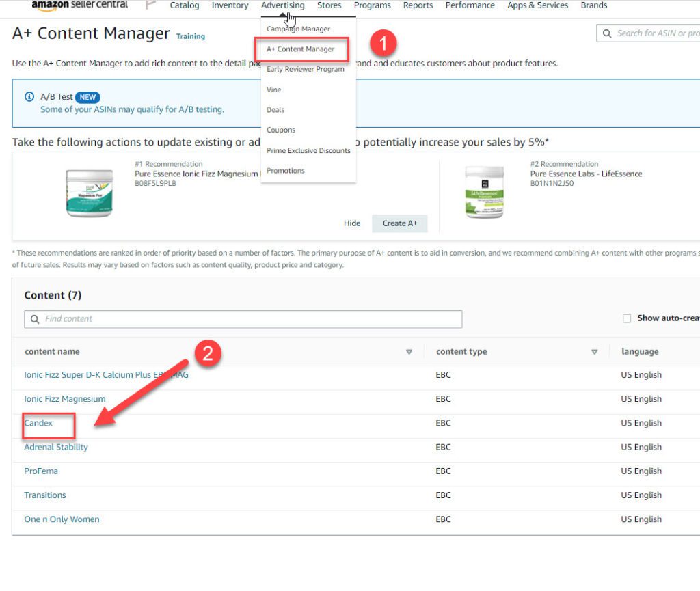Open the Stores menu
The width and height of the screenshot is (700, 591).
point(329,5)
